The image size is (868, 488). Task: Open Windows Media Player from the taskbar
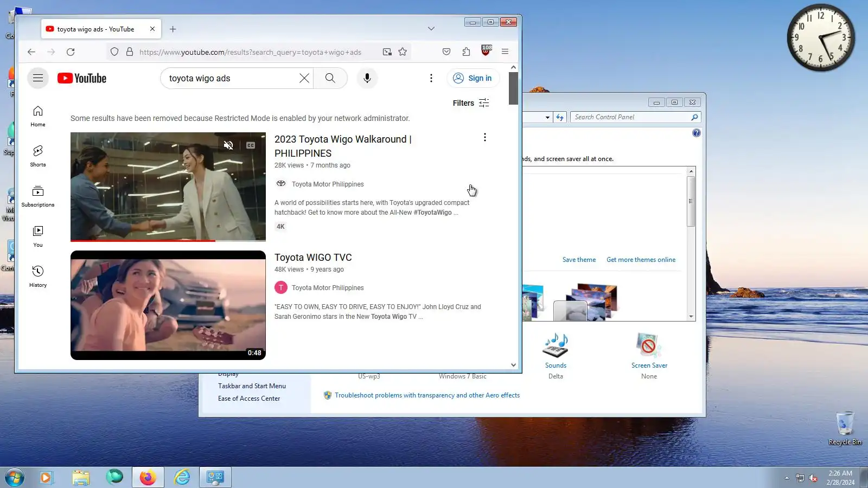click(x=46, y=477)
